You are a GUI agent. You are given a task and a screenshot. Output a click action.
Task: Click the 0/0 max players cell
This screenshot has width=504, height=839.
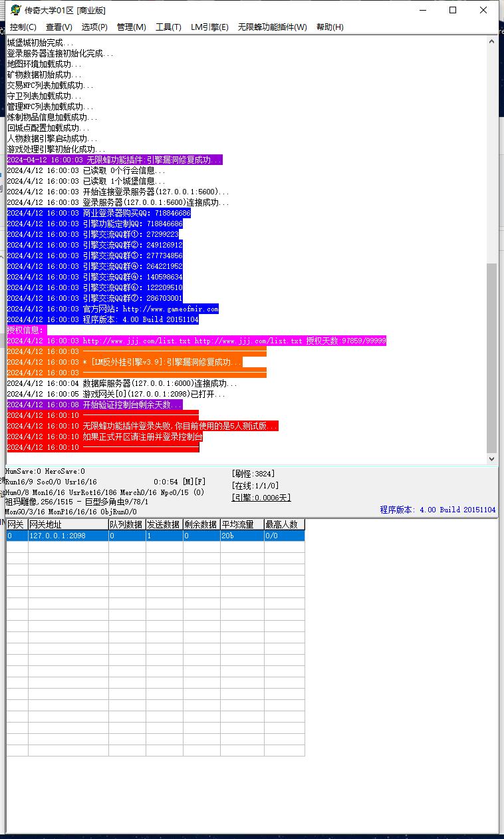coord(285,536)
